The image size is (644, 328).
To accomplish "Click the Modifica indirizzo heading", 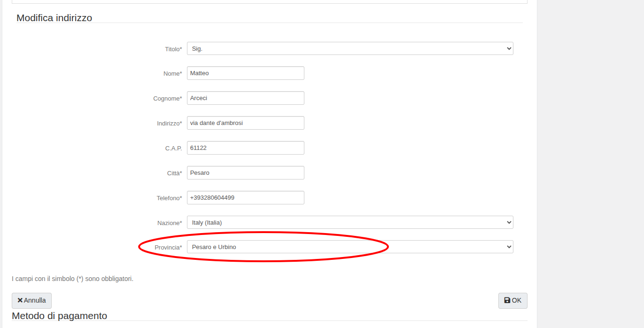I will coord(54,18).
